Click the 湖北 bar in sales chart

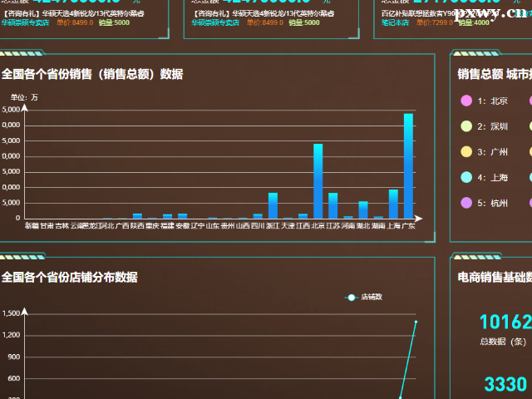363,209
